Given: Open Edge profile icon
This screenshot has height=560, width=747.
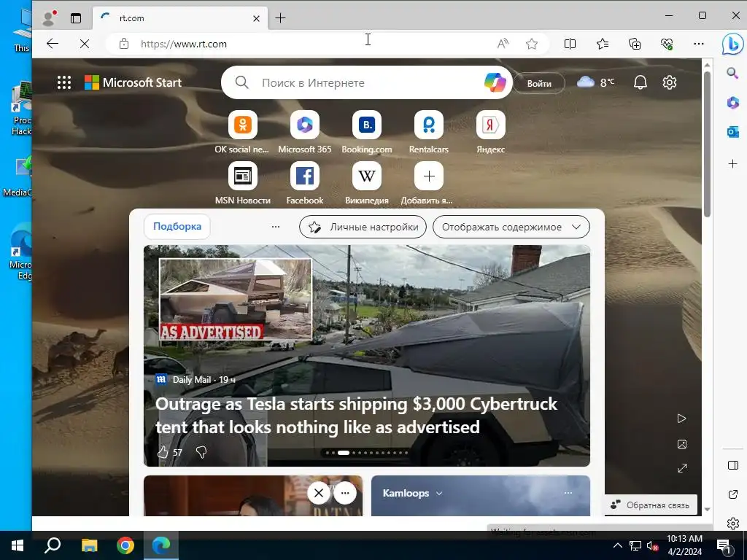Looking at the screenshot, I should tap(49, 18).
